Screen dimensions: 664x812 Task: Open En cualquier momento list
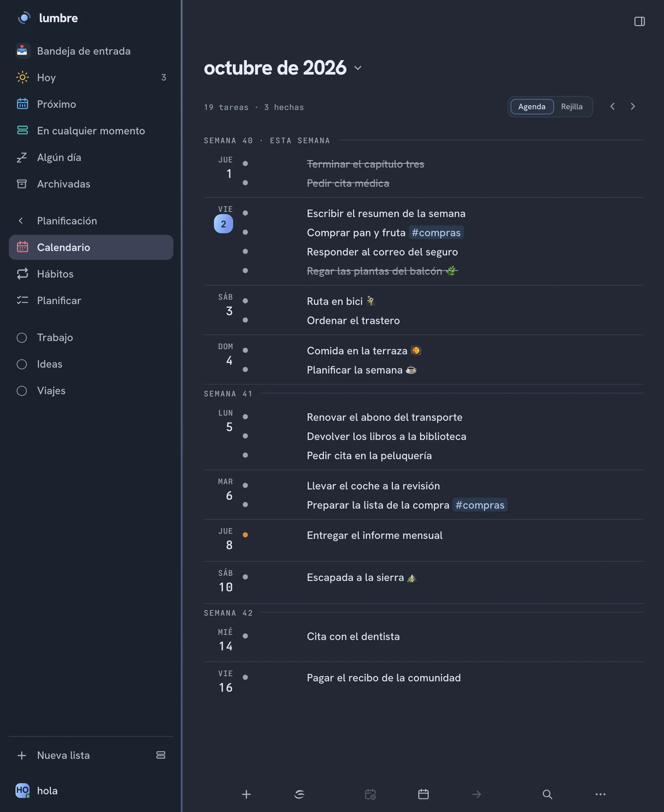(91, 131)
